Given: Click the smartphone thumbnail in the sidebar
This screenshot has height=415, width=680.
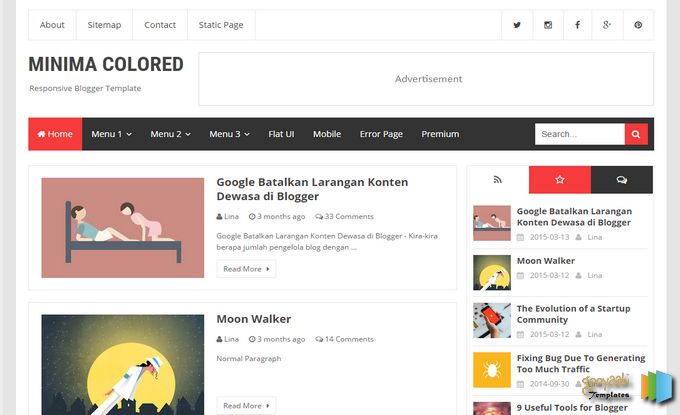Looking at the screenshot, I should coord(492,320).
